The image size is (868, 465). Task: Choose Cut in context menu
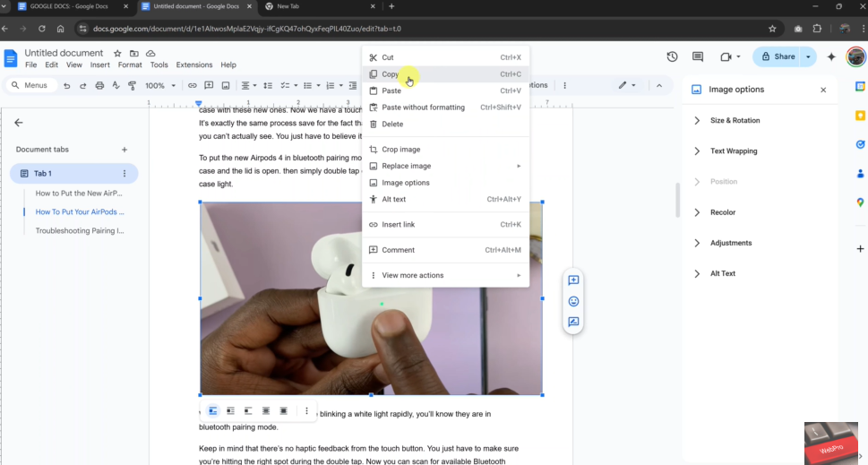pyautogui.click(x=445, y=57)
